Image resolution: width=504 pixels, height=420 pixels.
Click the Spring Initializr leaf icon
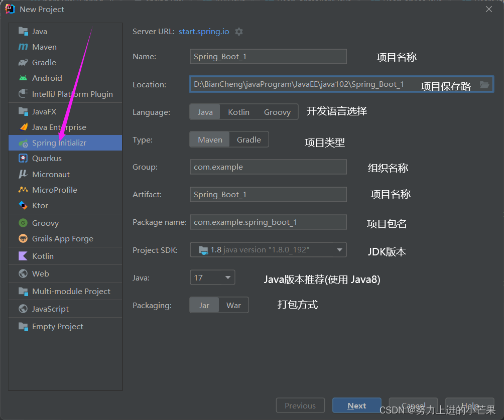coord(23,143)
